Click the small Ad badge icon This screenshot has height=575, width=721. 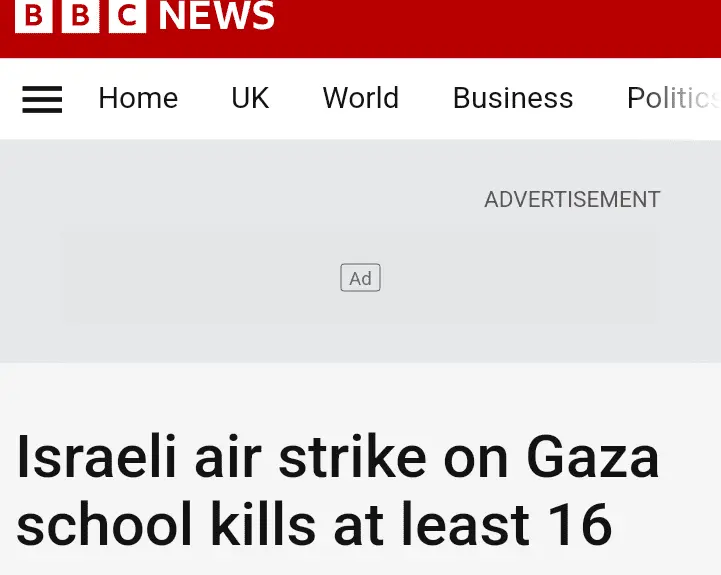360,278
